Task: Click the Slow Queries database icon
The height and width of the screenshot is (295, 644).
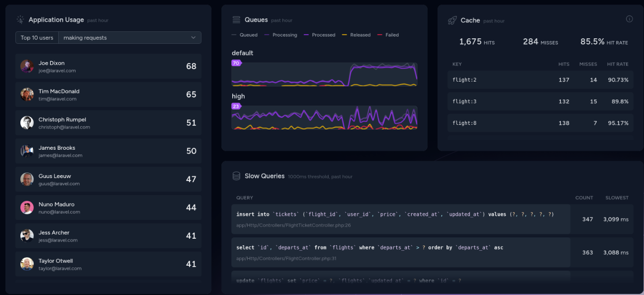Action: (237, 176)
